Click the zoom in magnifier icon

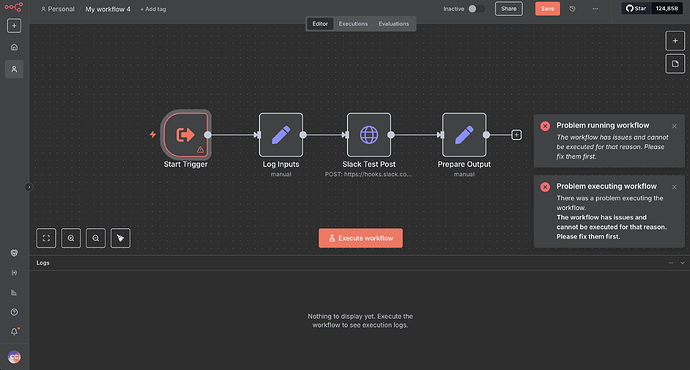click(71, 238)
